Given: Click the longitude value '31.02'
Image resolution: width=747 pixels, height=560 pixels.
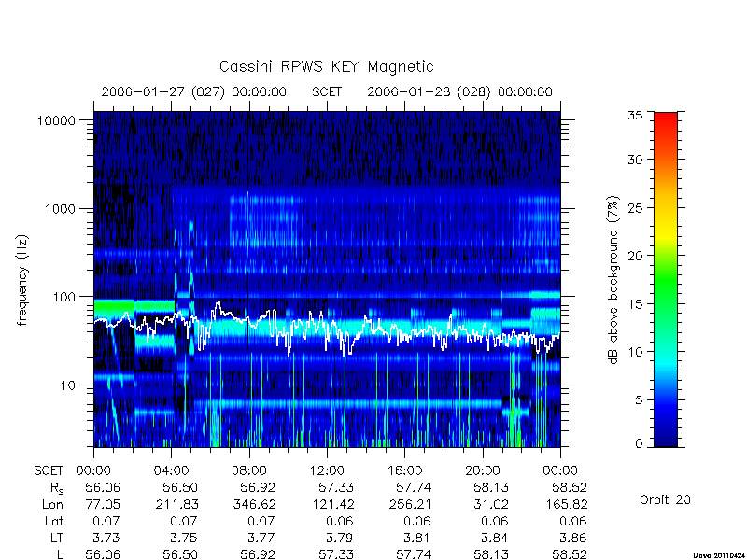Looking at the screenshot, I should coord(491,504).
